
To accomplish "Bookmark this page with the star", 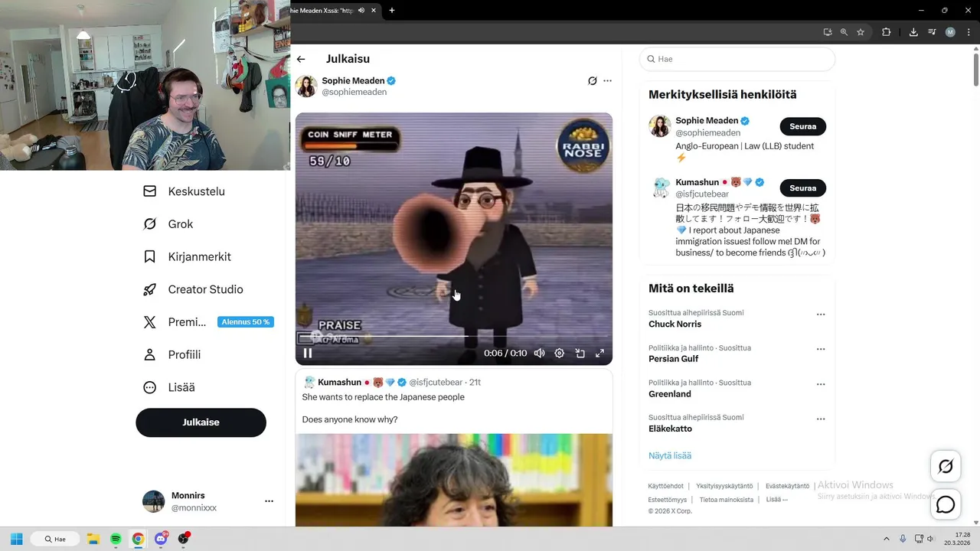I will click(x=861, y=32).
